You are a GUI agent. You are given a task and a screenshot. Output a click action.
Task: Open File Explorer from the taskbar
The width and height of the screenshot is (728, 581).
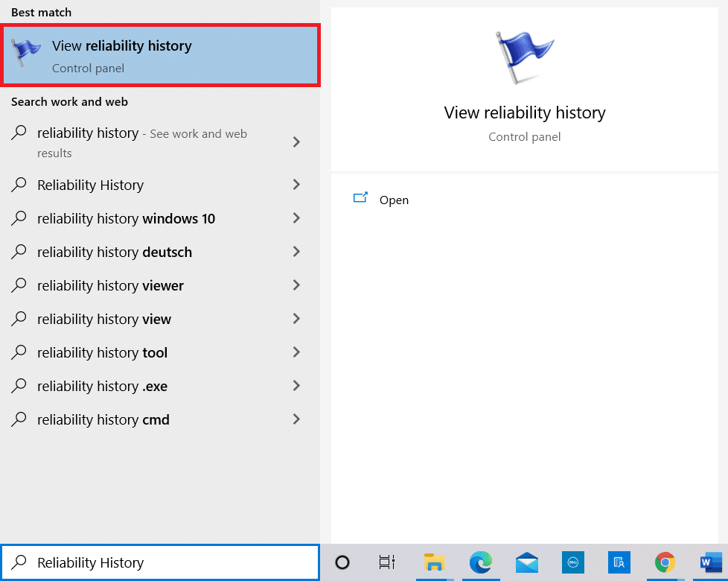point(435,562)
